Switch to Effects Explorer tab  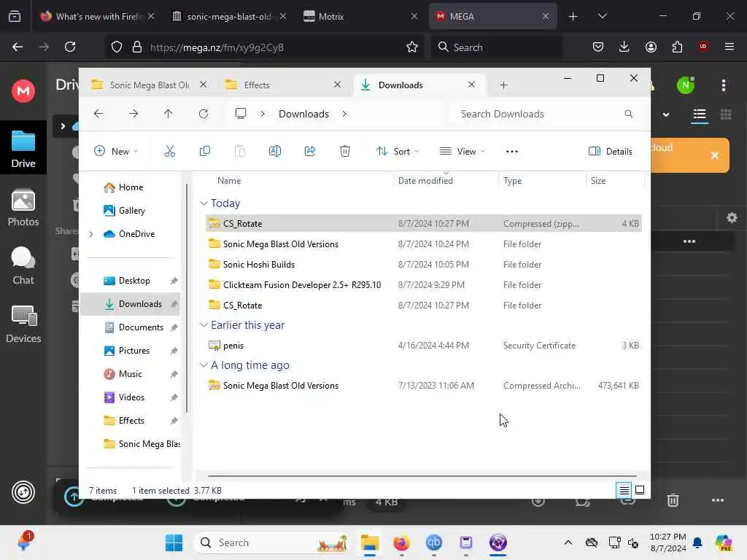coord(284,85)
